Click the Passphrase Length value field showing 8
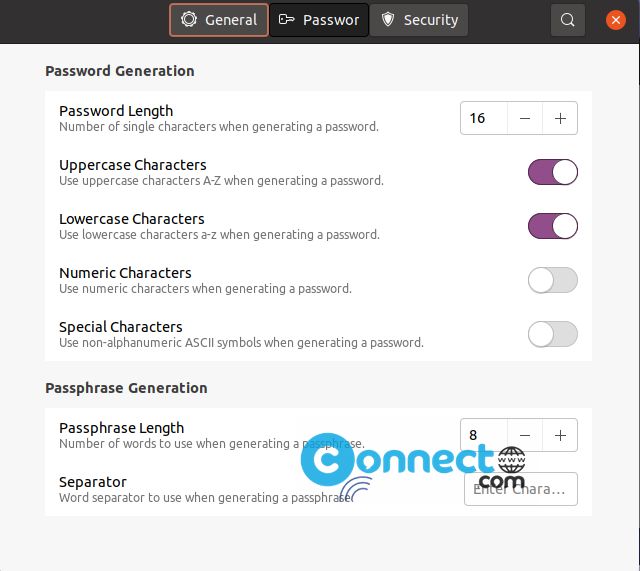Image resolution: width=640 pixels, height=571 pixels. [484, 435]
